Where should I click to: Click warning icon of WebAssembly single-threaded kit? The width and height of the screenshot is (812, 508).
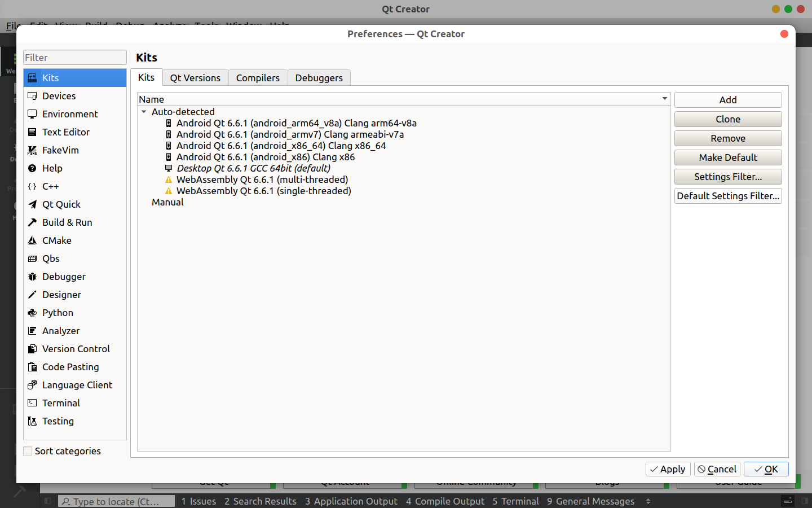pyautogui.click(x=168, y=191)
